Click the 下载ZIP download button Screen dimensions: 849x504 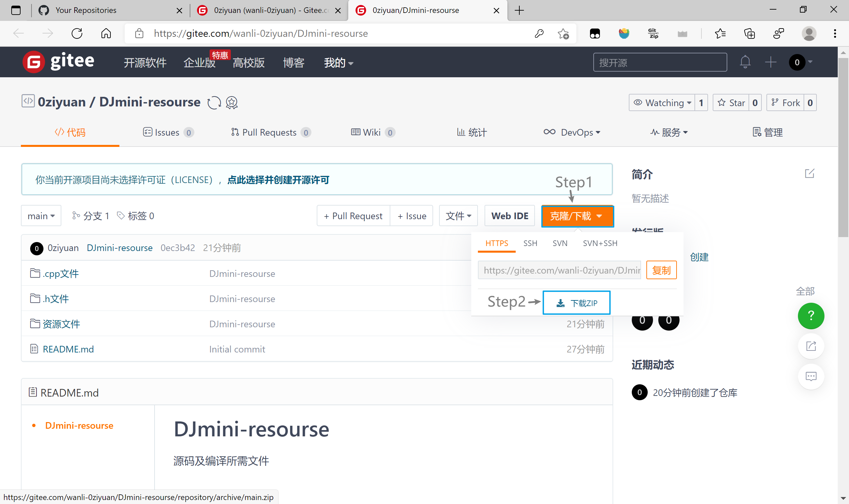(x=576, y=303)
